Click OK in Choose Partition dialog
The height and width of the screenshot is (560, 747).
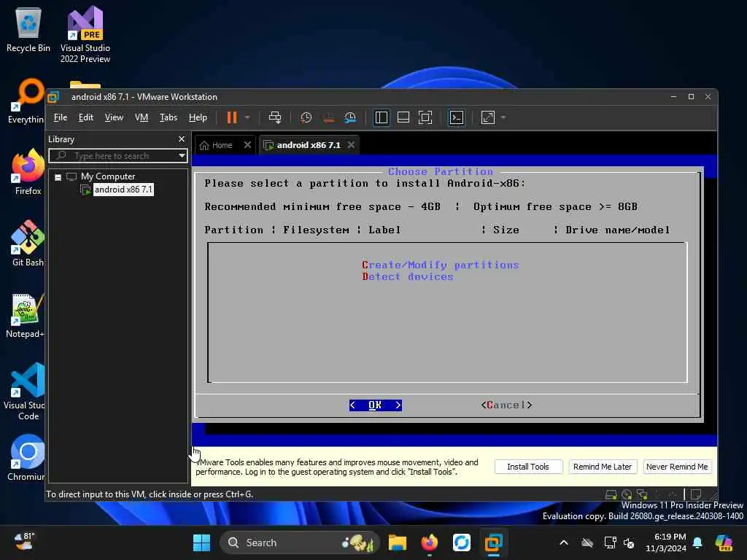376,405
